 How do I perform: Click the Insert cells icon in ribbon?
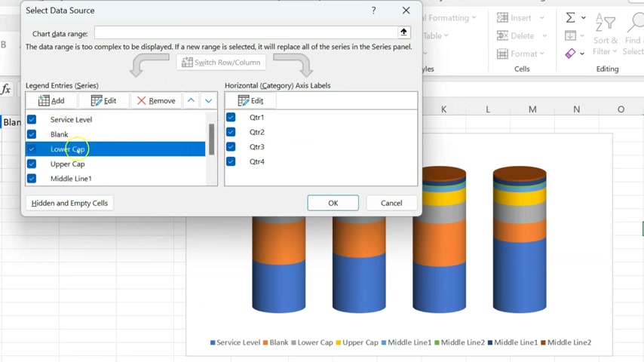502,17
